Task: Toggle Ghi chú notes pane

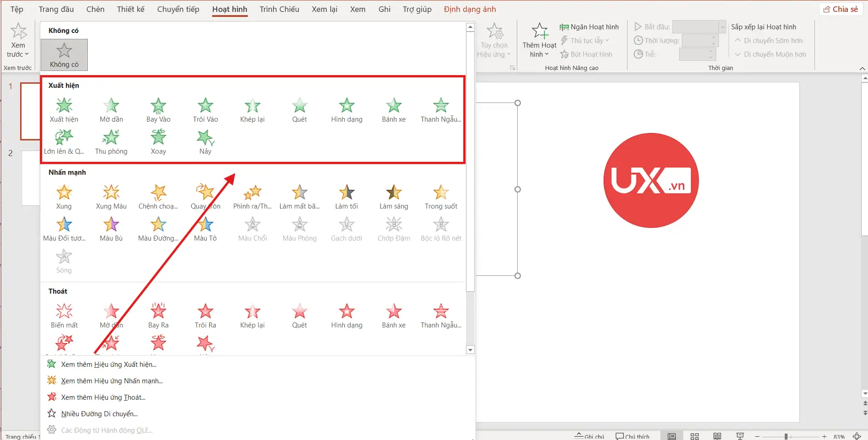Action: [590, 436]
